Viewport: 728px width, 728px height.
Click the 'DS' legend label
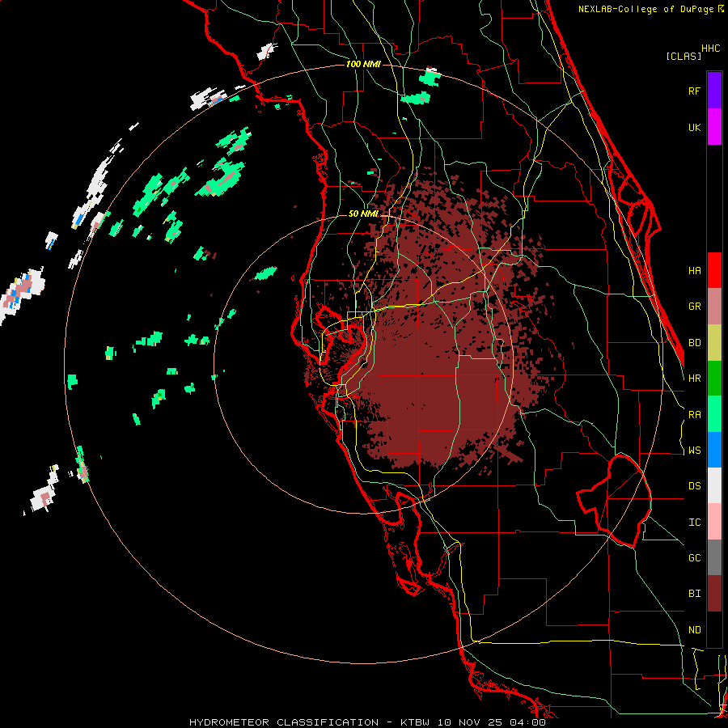click(x=694, y=486)
